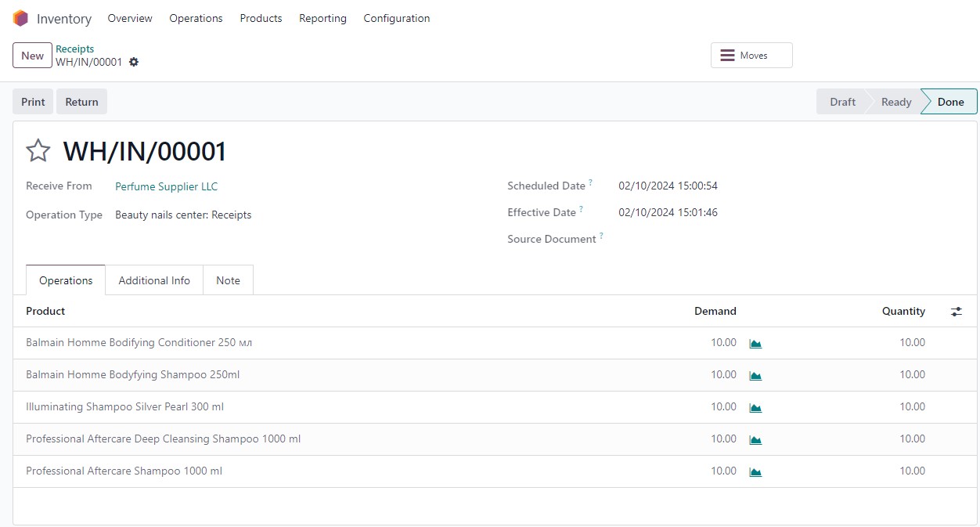Open the gear action menu next to WH/IN/00001
The width and height of the screenshot is (980, 527).
[x=134, y=62]
